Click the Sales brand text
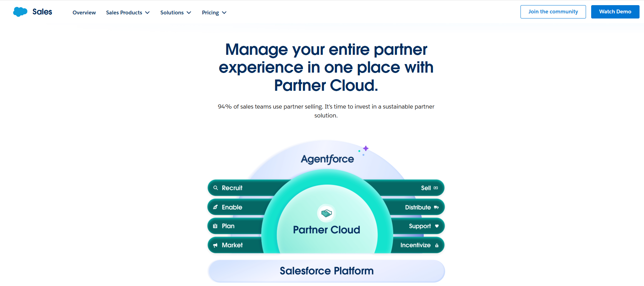The height and width of the screenshot is (286, 644). [x=42, y=12]
